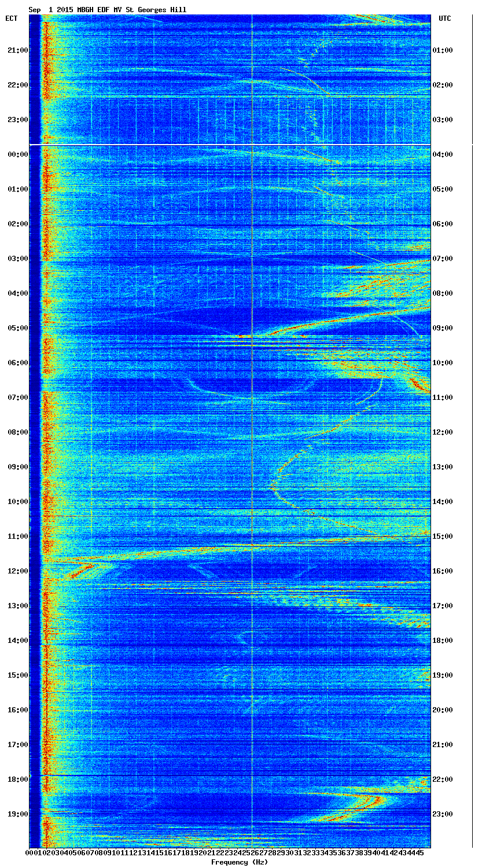Click the title 'Sep 1 2015 MBGH EDF MV St Georges Hill'
Viewport: 493px width, 868px height.
(x=108, y=10)
